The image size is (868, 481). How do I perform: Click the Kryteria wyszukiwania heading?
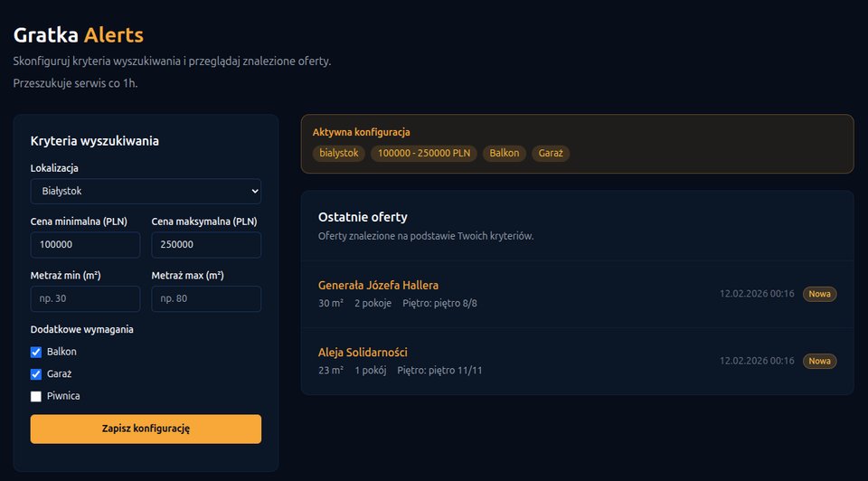tap(95, 141)
